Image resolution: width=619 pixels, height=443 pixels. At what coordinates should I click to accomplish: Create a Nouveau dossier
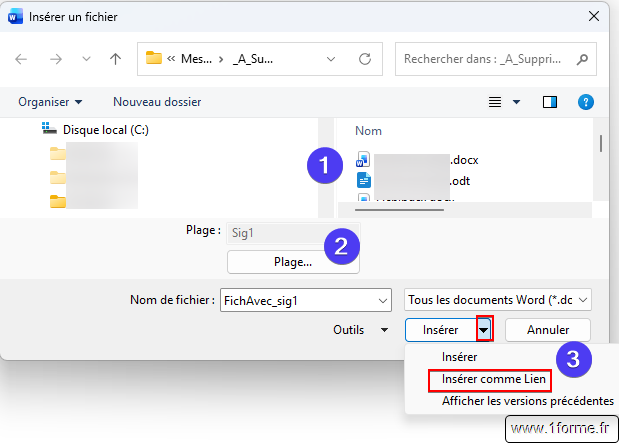point(157,102)
